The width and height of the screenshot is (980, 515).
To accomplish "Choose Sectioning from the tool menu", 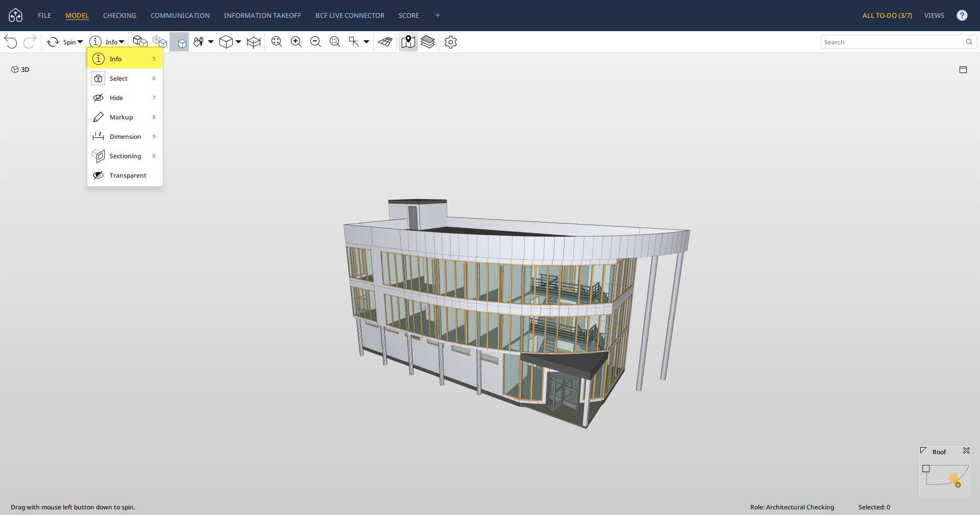I will tap(125, 156).
